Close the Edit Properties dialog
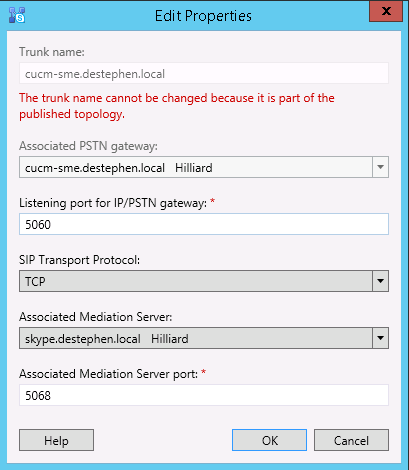This screenshot has width=409, height=470. pos(386,11)
